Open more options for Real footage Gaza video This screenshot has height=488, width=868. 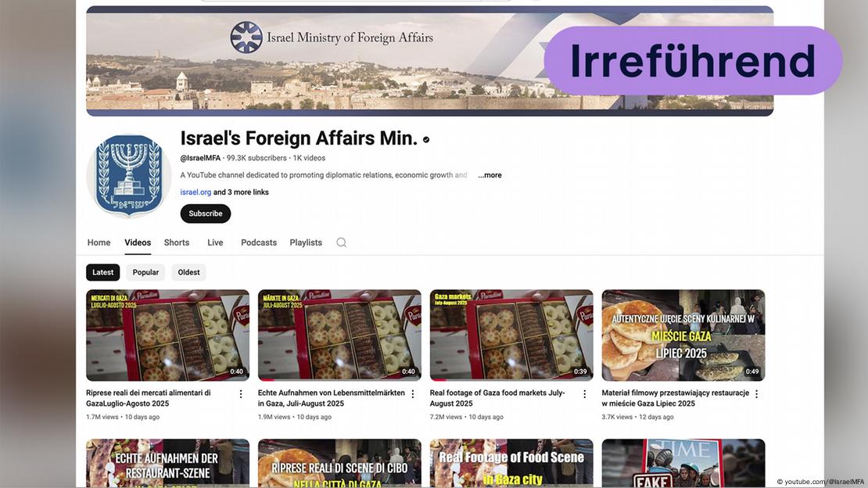pyautogui.click(x=584, y=394)
